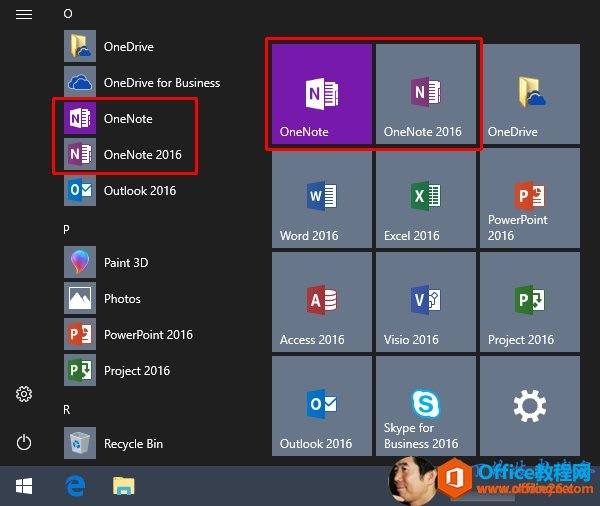Click the Recycle Bin icon
This screenshot has height=506, width=600.
pos(80,443)
